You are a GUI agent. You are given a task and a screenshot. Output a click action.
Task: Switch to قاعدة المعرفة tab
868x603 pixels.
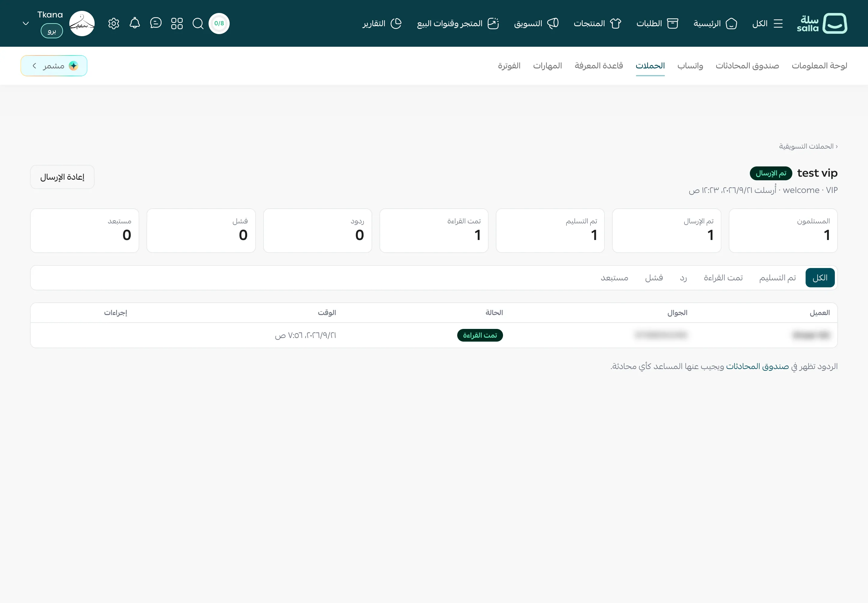(599, 66)
